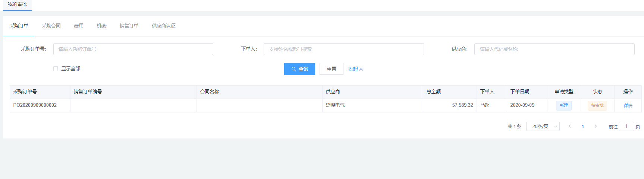The width and height of the screenshot is (644, 179).
Task: Open 详情 link for PO20200909000002
Action: point(628,106)
